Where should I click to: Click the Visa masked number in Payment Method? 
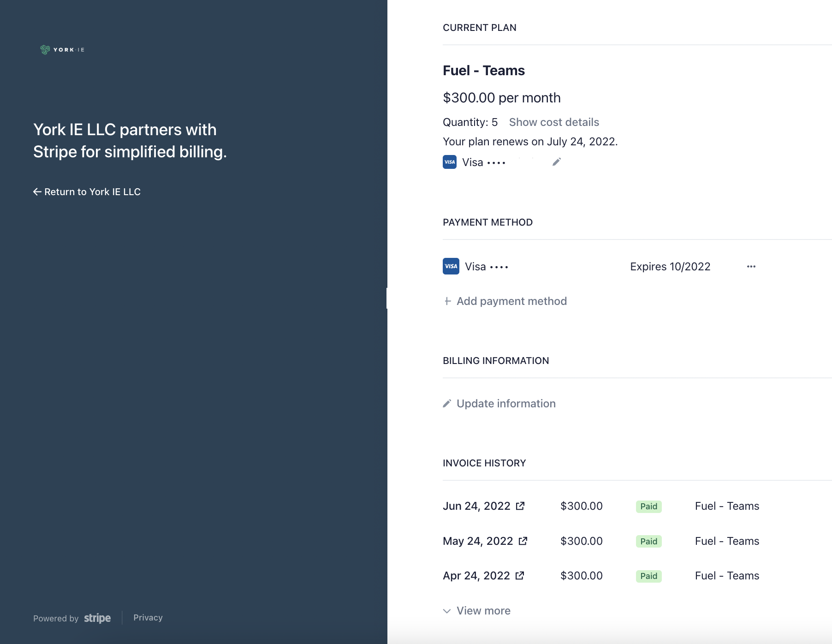pos(487,267)
